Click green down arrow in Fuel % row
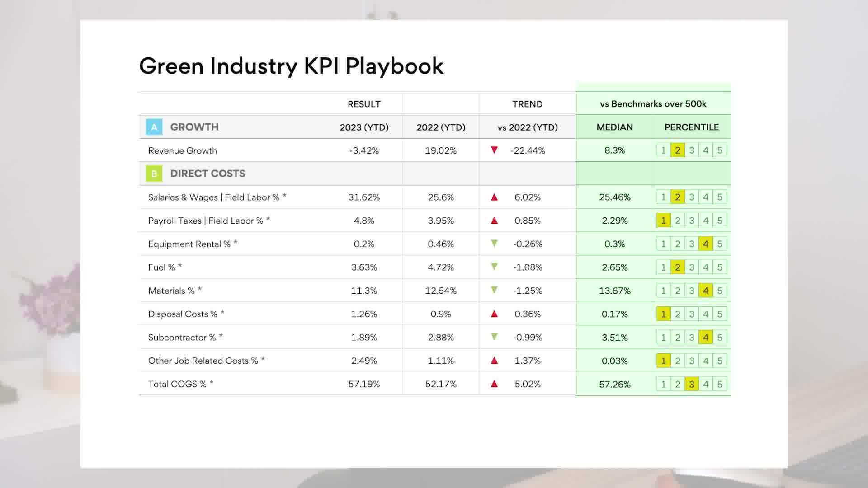The height and width of the screenshot is (488, 868). coord(494,267)
